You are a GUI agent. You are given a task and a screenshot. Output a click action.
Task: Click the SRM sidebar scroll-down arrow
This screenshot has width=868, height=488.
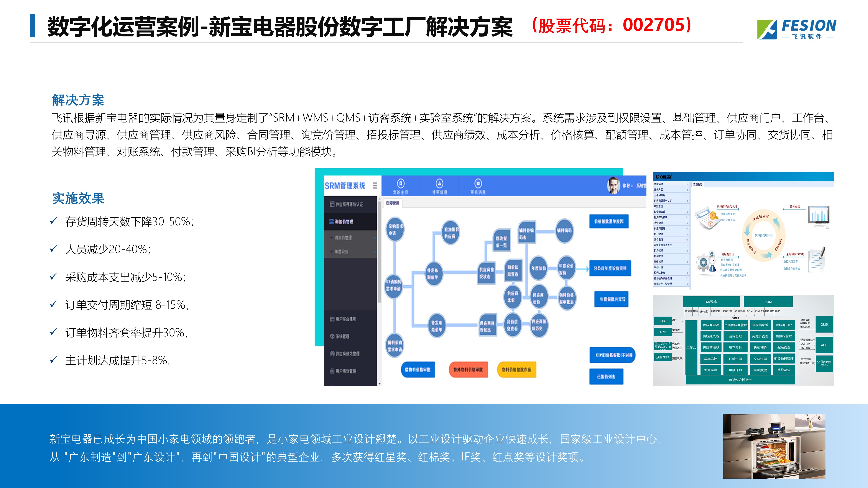tap(379, 384)
